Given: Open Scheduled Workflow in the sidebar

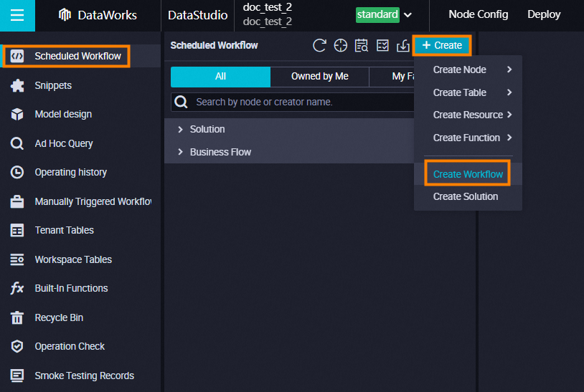Looking at the screenshot, I should (x=77, y=56).
